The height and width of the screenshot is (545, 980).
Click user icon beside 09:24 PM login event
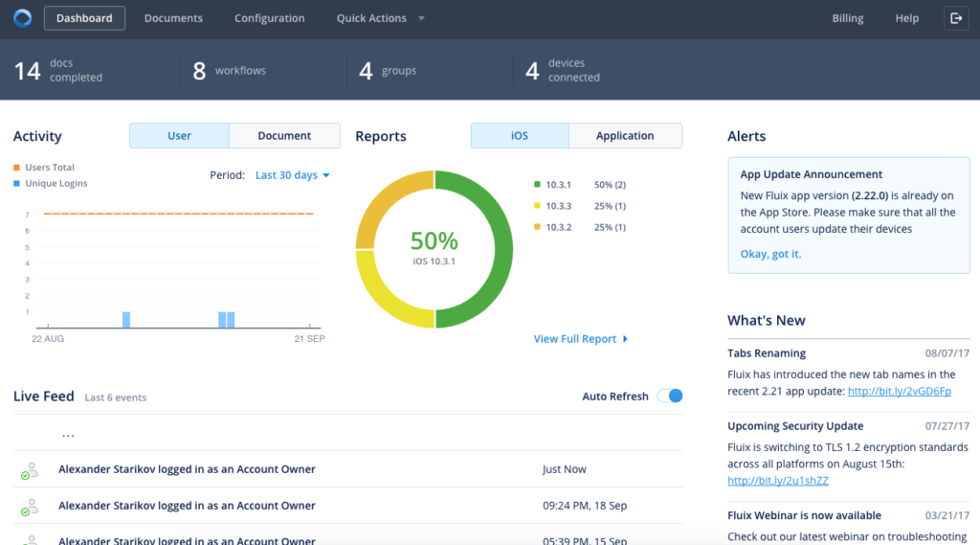pyautogui.click(x=30, y=507)
